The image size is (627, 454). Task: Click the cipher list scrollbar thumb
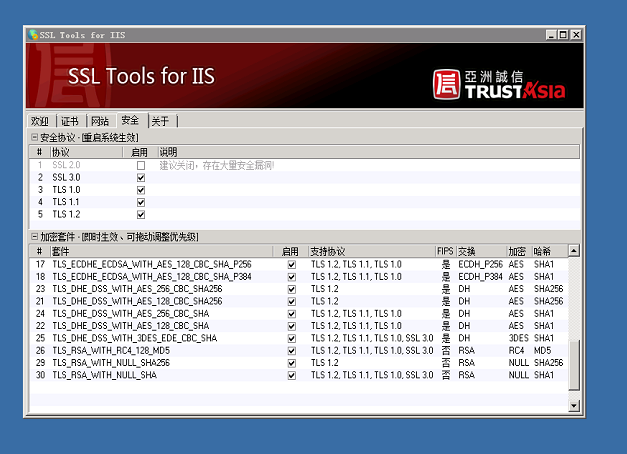tap(574, 365)
